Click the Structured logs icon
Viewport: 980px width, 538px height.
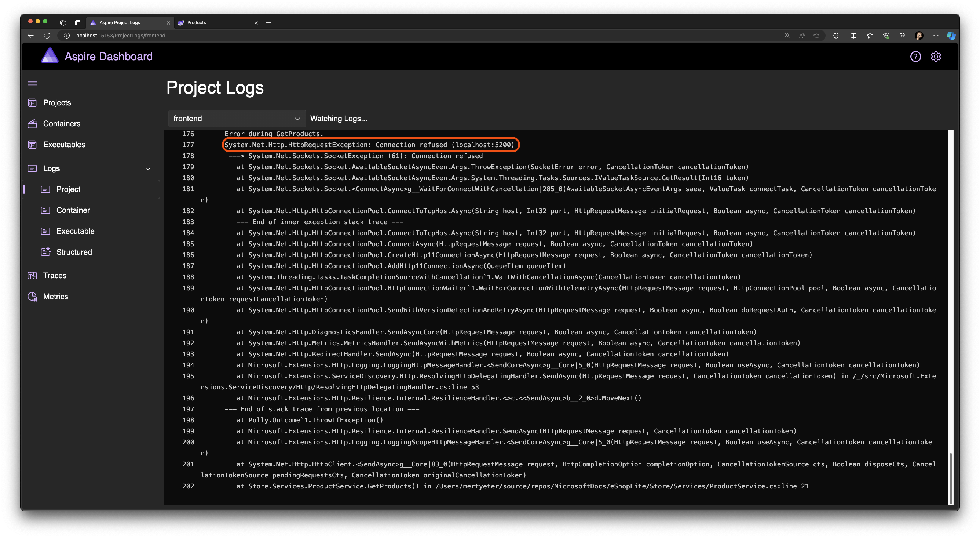[45, 252]
